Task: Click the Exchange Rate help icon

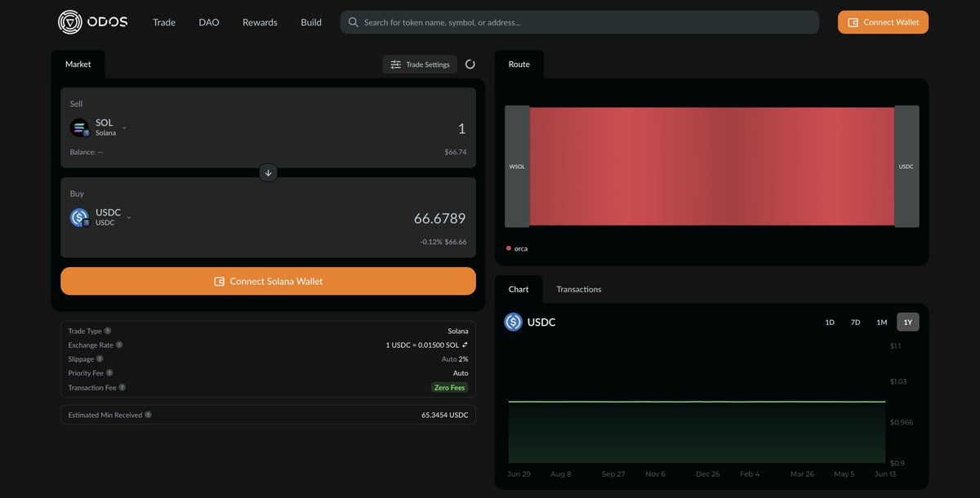Action: [119, 345]
